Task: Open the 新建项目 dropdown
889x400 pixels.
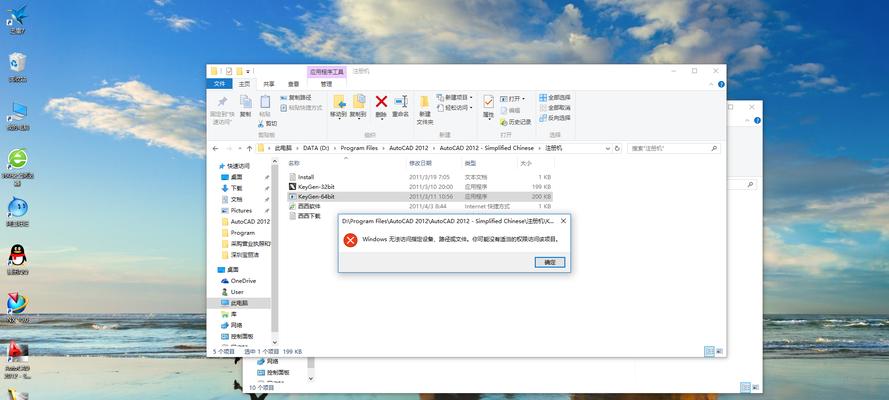Action: click(x=455, y=97)
